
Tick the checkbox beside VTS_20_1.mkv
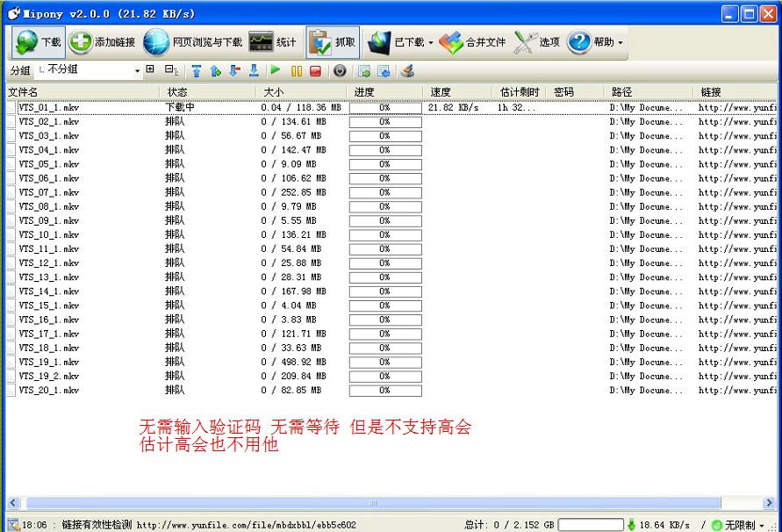point(11,391)
